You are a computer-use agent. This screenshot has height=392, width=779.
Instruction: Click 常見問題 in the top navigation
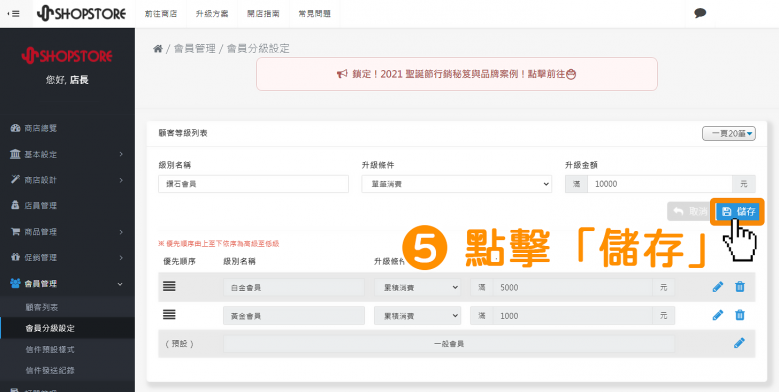(314, 14)
